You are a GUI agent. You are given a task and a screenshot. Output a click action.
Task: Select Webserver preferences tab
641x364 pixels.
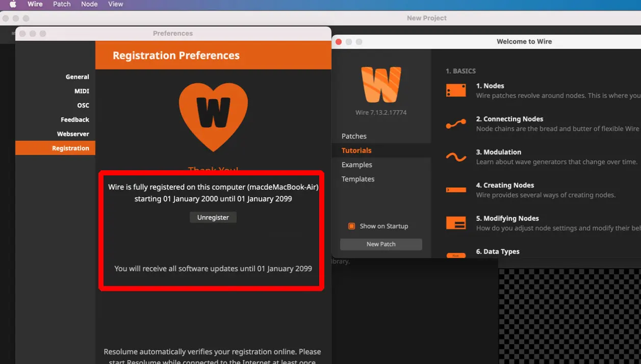[55, 134]
